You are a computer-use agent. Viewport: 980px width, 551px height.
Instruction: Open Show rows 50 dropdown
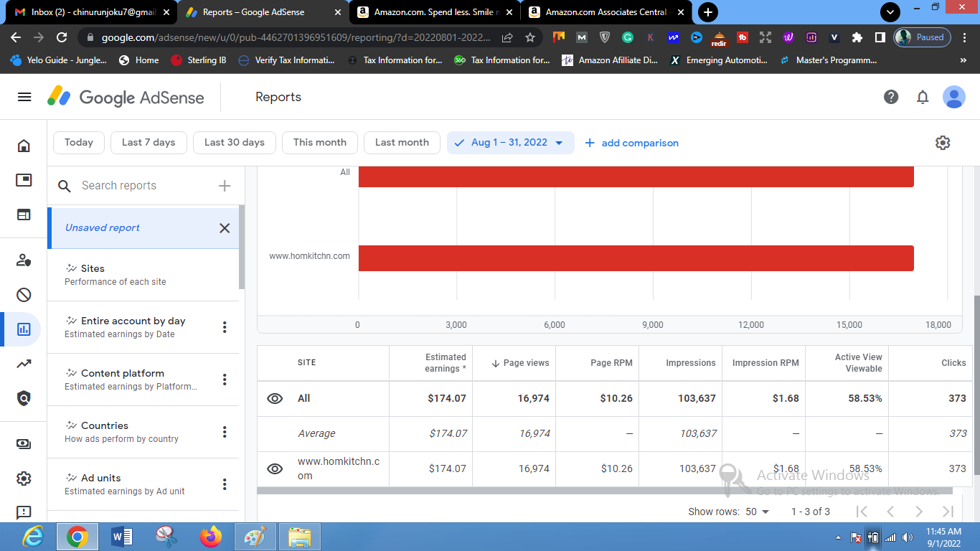point(758,512)
